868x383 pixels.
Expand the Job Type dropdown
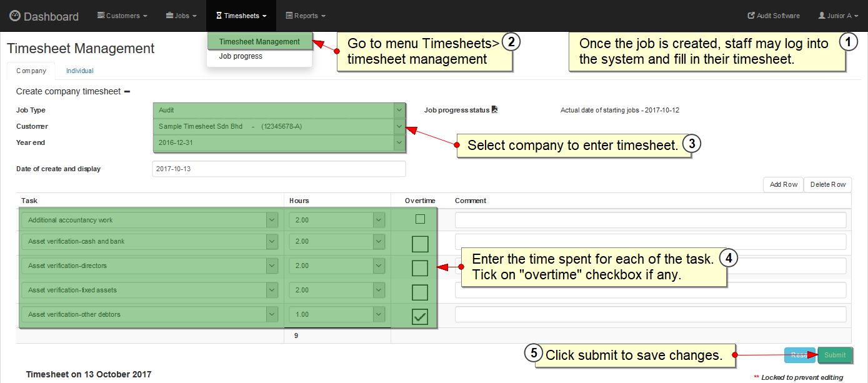click(399, 110)
